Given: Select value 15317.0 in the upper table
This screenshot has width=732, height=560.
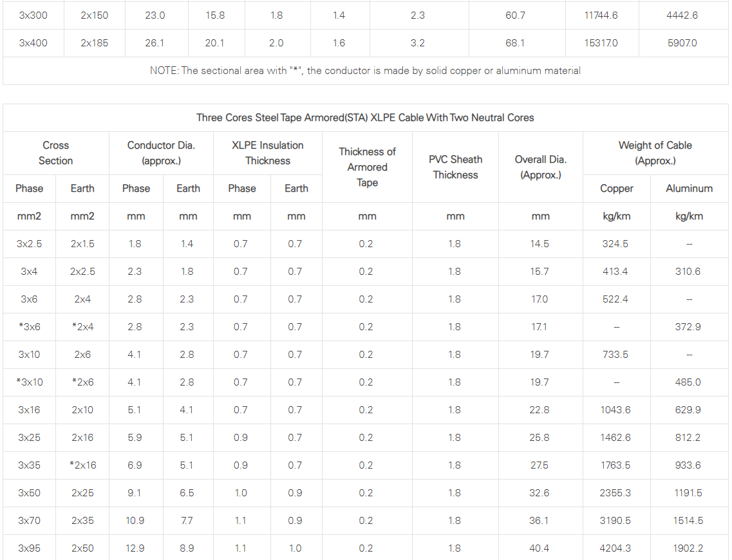Looking at the screenshot, I should (x=601, y=43).
